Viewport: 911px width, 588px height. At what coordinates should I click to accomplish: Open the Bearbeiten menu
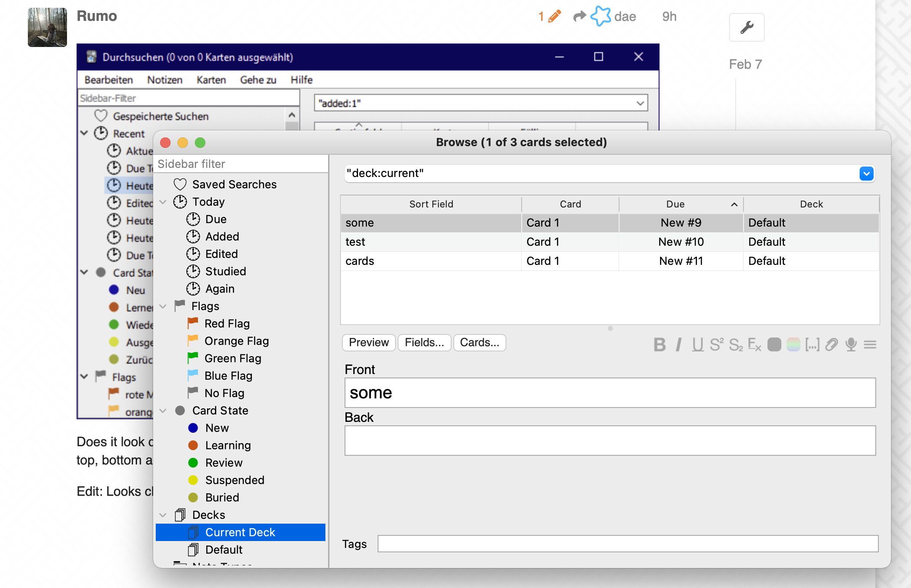coord(109,80)
